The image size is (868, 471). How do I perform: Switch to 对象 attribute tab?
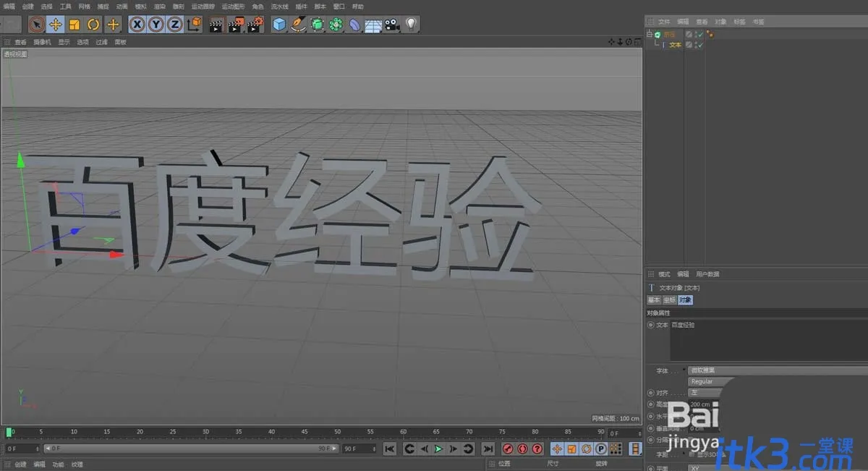pyautogui.click(x=685, y=300)
